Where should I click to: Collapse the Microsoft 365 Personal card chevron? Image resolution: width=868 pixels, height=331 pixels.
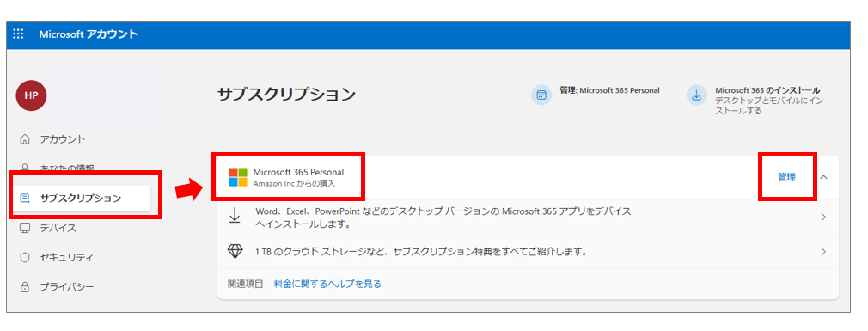click(823, 177)
